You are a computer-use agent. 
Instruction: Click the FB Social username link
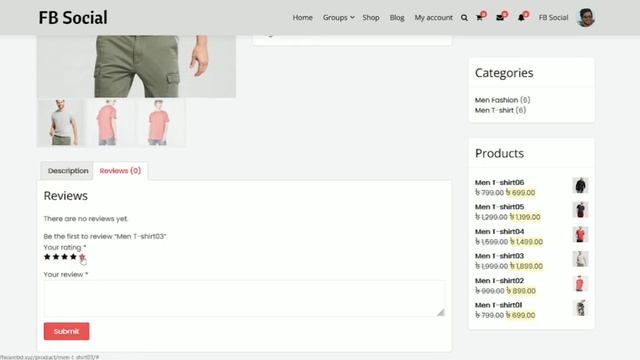(x=553, y=18)
